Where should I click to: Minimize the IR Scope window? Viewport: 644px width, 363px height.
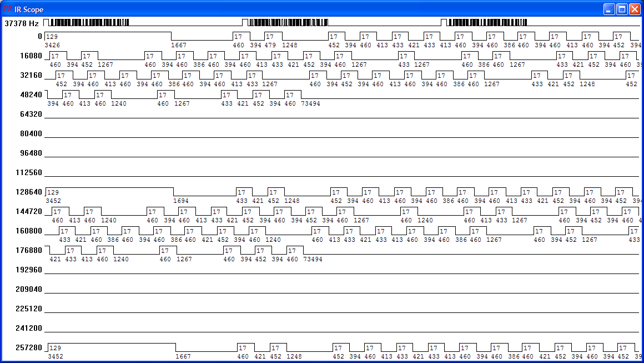coord(609,9)
